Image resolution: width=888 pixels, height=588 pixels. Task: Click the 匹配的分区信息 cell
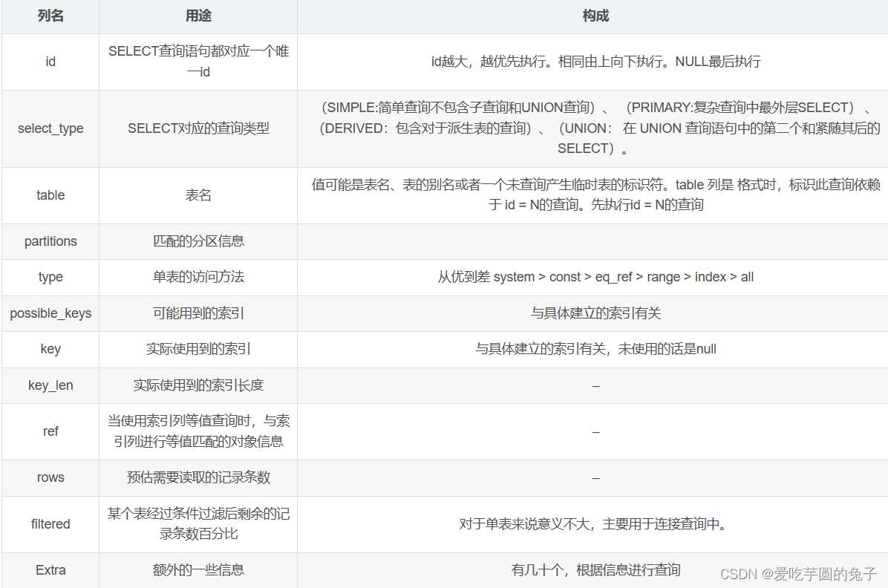(198, 241)
